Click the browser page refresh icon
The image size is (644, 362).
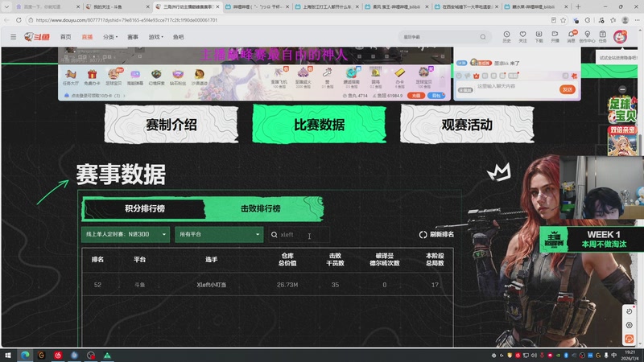(19, 19)
